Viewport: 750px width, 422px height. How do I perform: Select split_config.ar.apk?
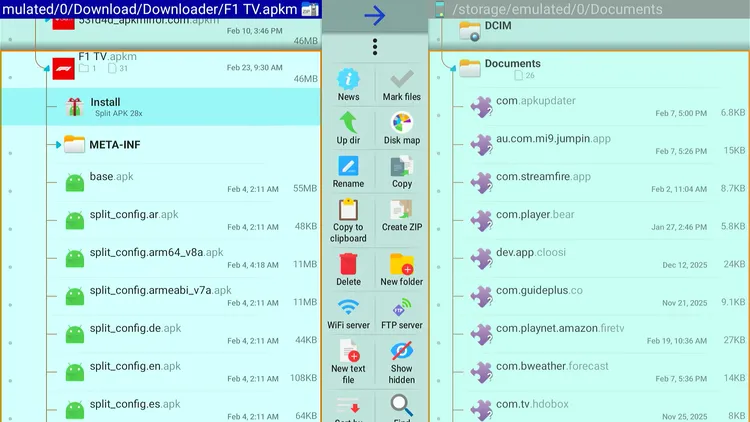(161, 220)
